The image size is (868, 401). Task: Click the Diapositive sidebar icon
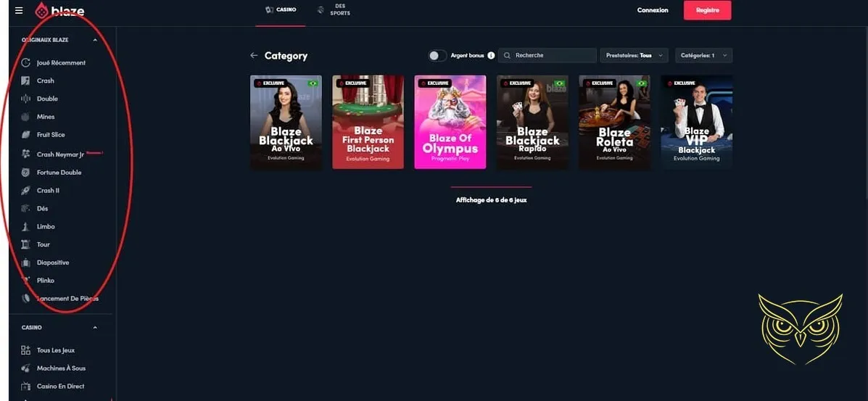point(25,262)
